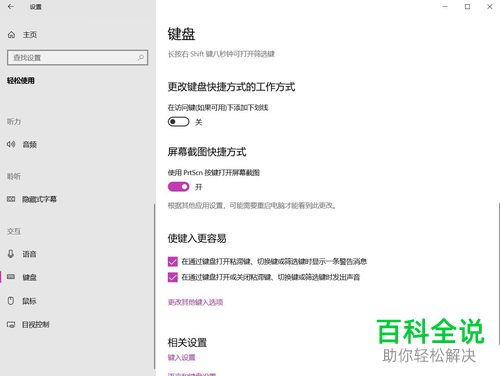Uncheck warning message when enabling sticky keys

click(x=173, y=261)
